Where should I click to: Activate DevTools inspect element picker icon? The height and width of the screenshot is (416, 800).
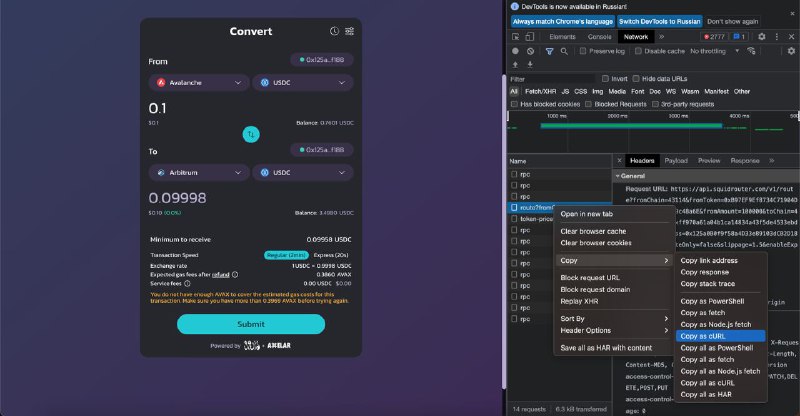tap(516, 37)
